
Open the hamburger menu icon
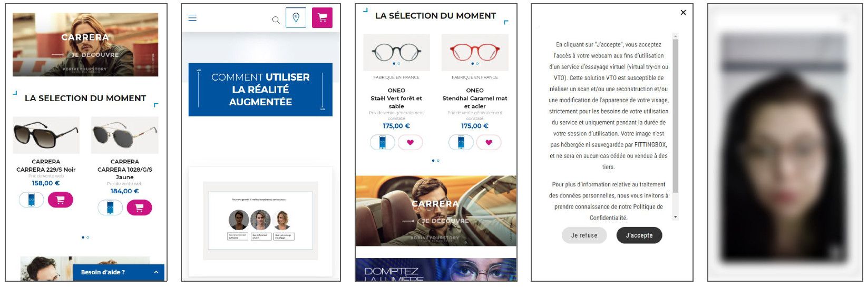tap(192, 18)
